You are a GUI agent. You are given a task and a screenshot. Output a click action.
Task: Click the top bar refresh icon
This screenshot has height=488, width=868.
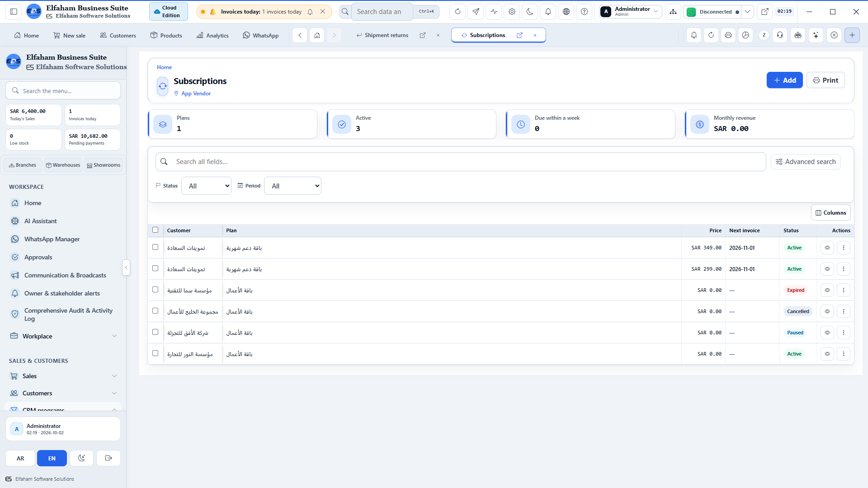[458, 12]
